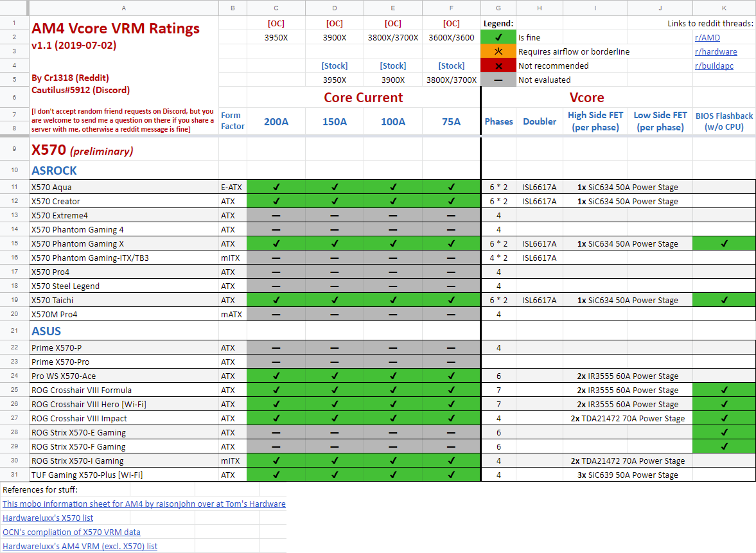Select the 'TUF Gaming X570-Plus [Wi-Fi]' cell
This screenshot has height=553, width=756.
124,475
